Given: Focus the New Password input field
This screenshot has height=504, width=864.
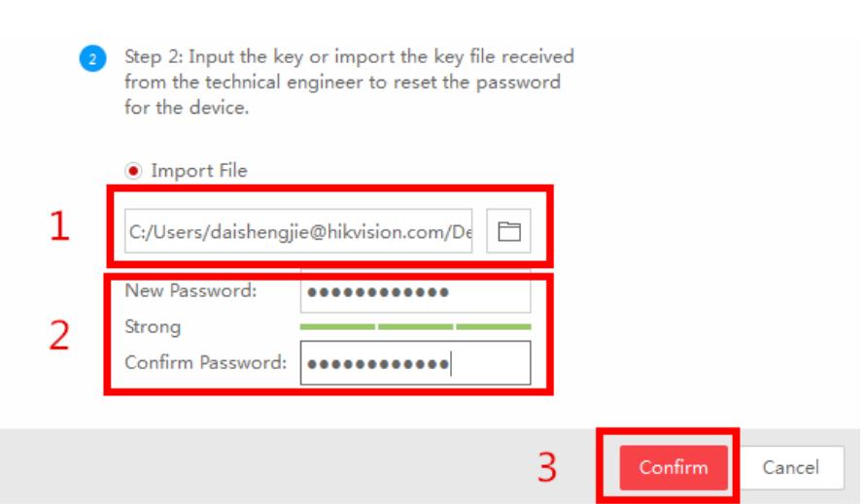Looking at the screenshot, I should pos(415,292).
